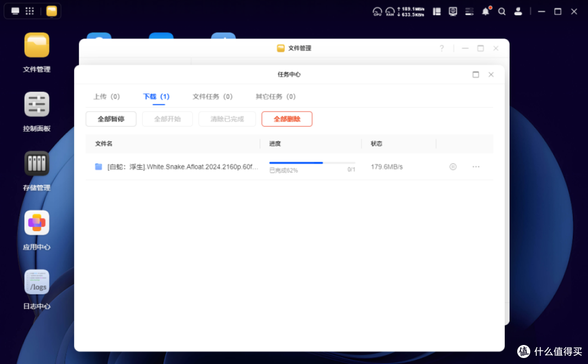Screen dimensions: 588x364
Task: Click the 状态 column header
Action: point(377,144)
